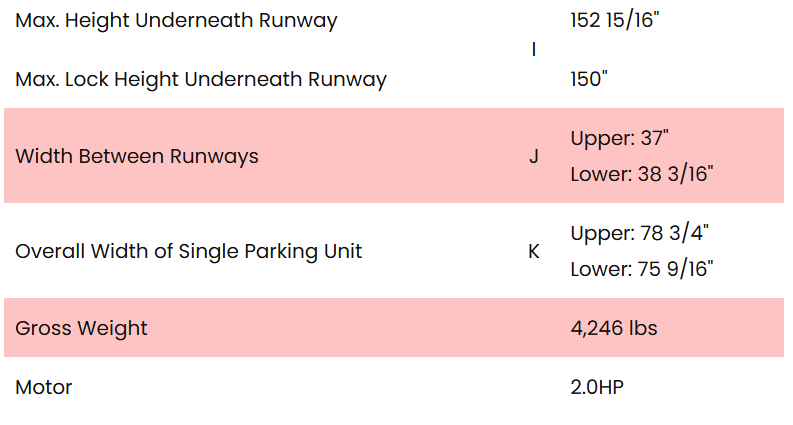Click the Max. Height Underneath Runway label
The height and width of the screenshot is (425, 793).
176,20
